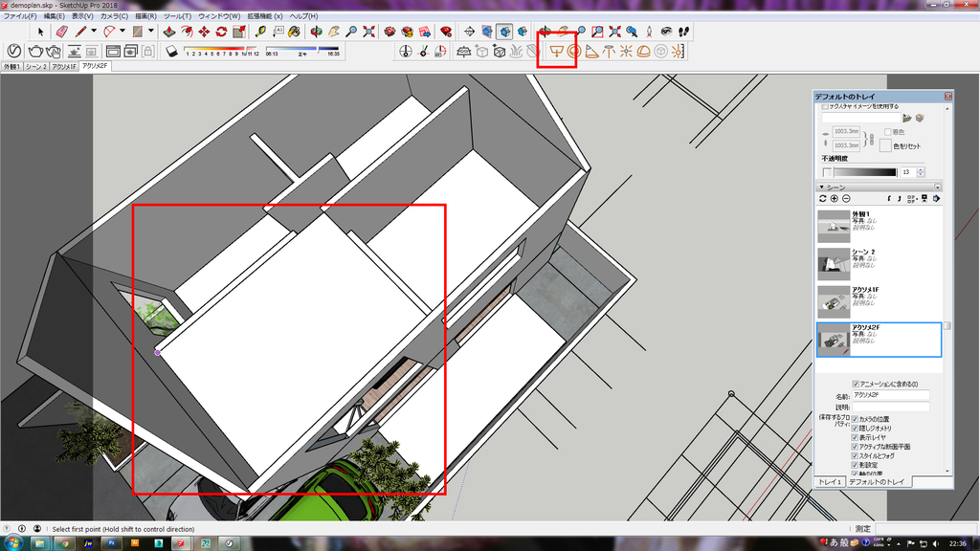This screenshot has height=551, width=980.
Task: Select the red Move tool
Action: 204,32
